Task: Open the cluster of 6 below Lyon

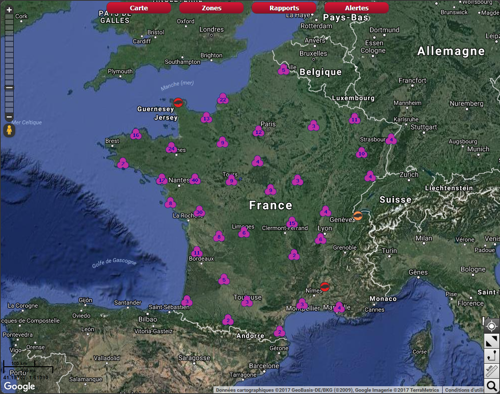Action: click(321, 239)
